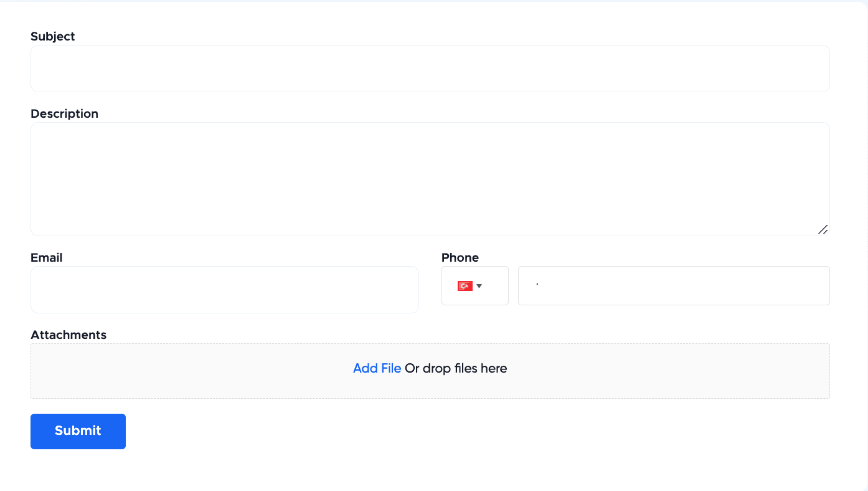The image size is (868, 491).
Task: Click the Email input field
Action: click(x=224, y=289)
